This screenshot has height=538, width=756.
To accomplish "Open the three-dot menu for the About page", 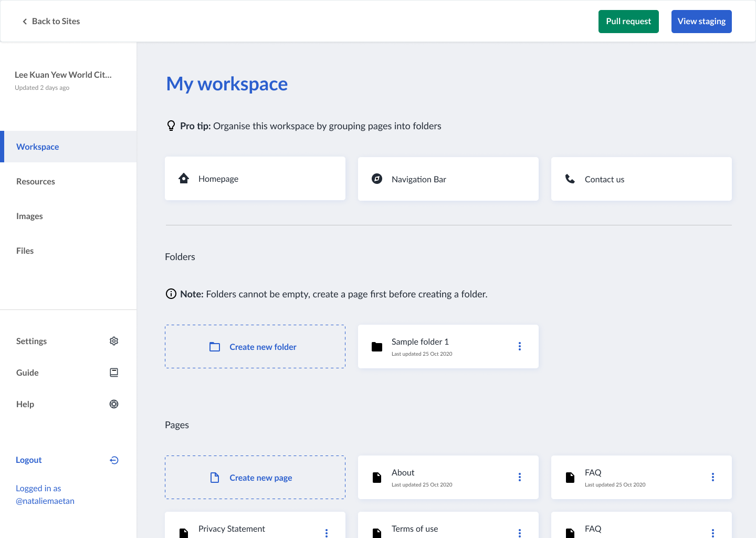I will pos(520,477).
